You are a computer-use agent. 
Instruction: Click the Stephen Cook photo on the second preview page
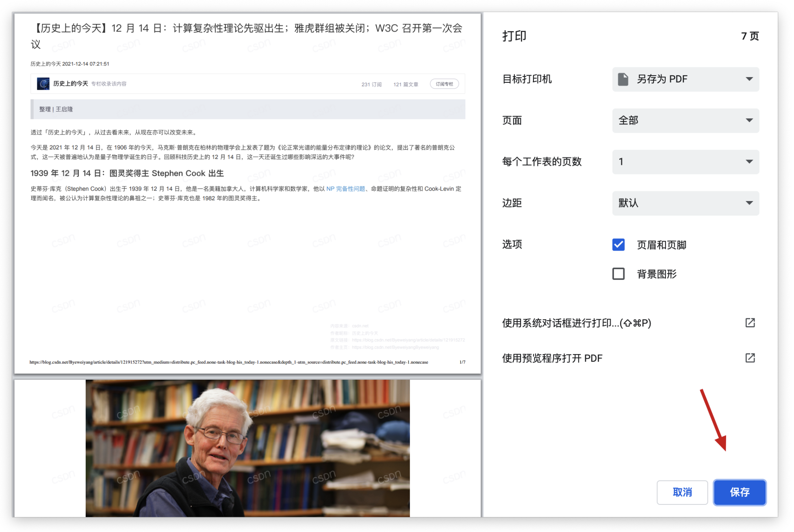[247, 448]
